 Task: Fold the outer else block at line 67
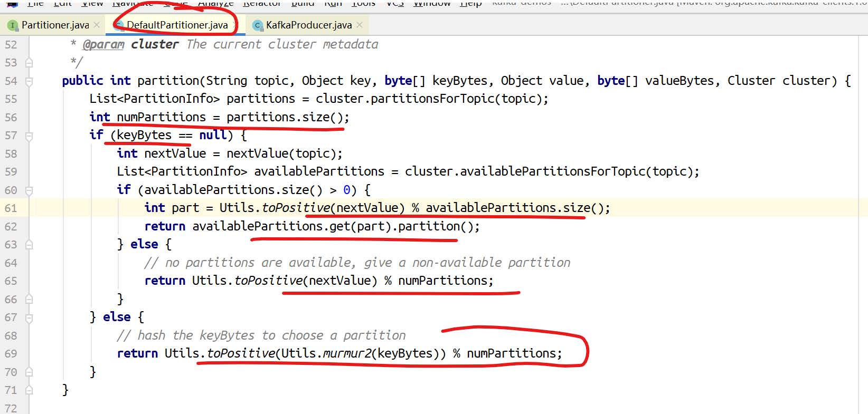[x=29, y=317]
